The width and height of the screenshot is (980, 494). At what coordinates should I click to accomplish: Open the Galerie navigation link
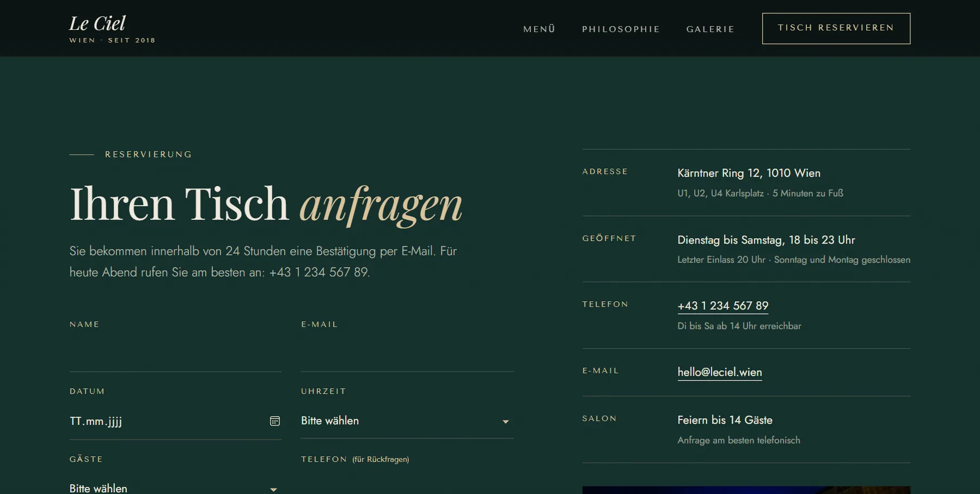(x=710, y=29)
